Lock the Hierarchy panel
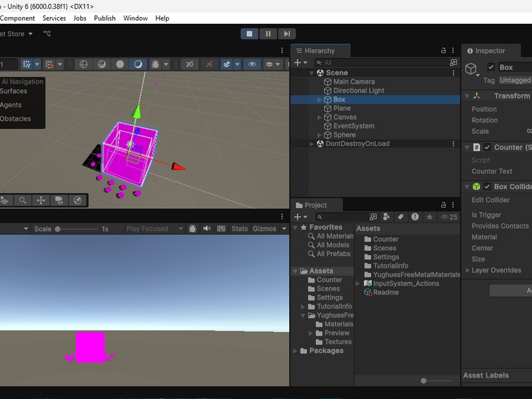Image resolution: width=532 pixels, height=399 pixels. 444,51
